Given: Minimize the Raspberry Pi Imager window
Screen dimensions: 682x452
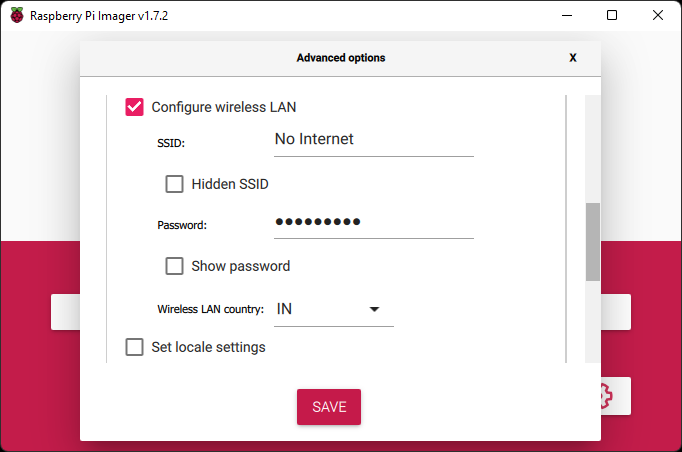Looking at the screenshot, I should pos(567,15).
